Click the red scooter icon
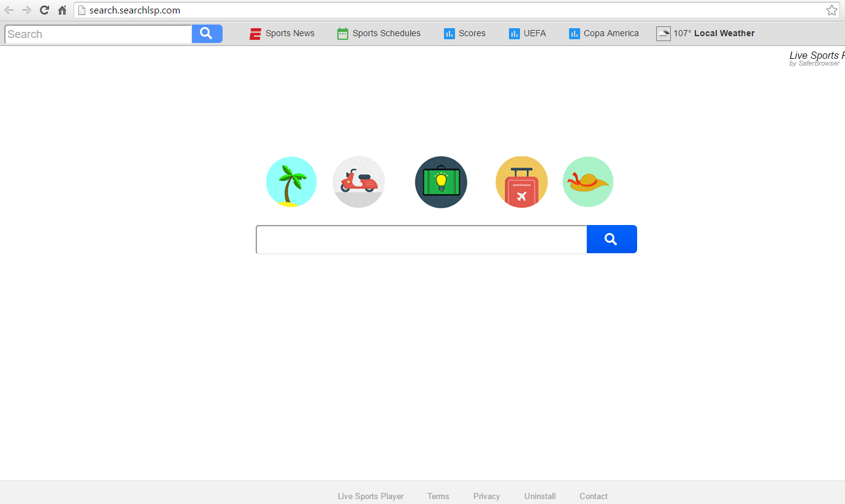Image resolution: width=845 pixels, height=504 pixels. click(x=359, y=182)
